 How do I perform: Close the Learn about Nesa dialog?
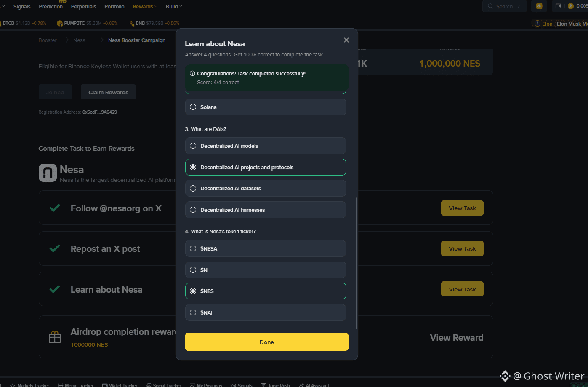pyautogui.click(x=346, y=40)
